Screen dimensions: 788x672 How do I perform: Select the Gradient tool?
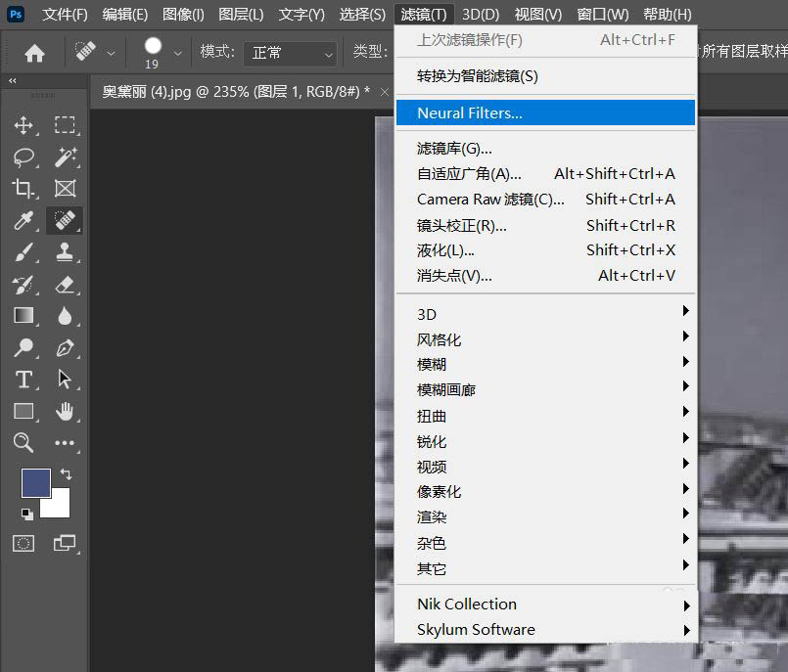[x=26, y=315]
